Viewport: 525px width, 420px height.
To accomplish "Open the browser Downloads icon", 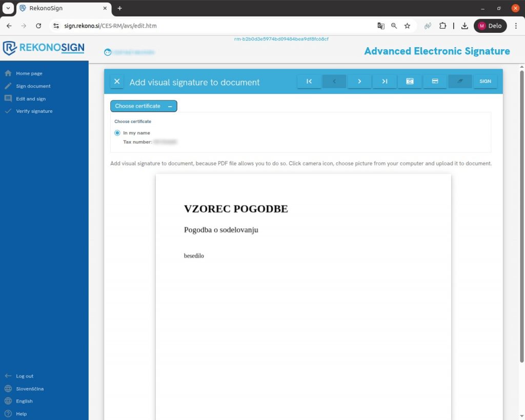I will 465,26.
